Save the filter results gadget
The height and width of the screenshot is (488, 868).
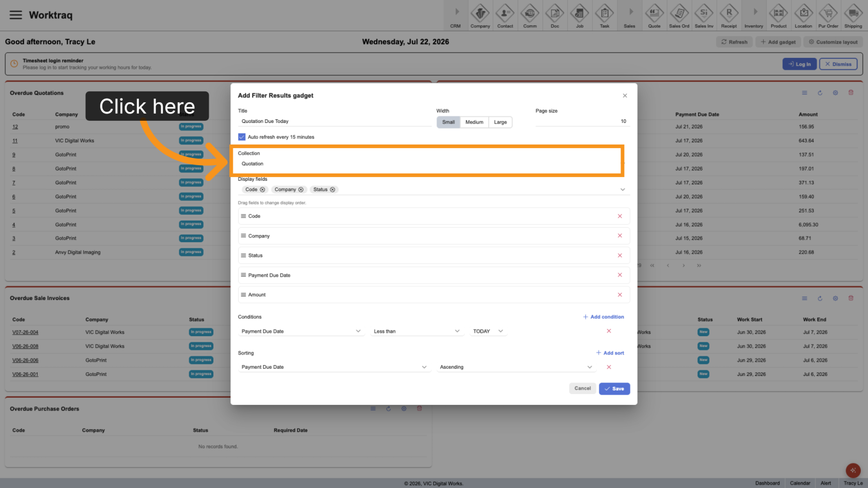point(614,389)
